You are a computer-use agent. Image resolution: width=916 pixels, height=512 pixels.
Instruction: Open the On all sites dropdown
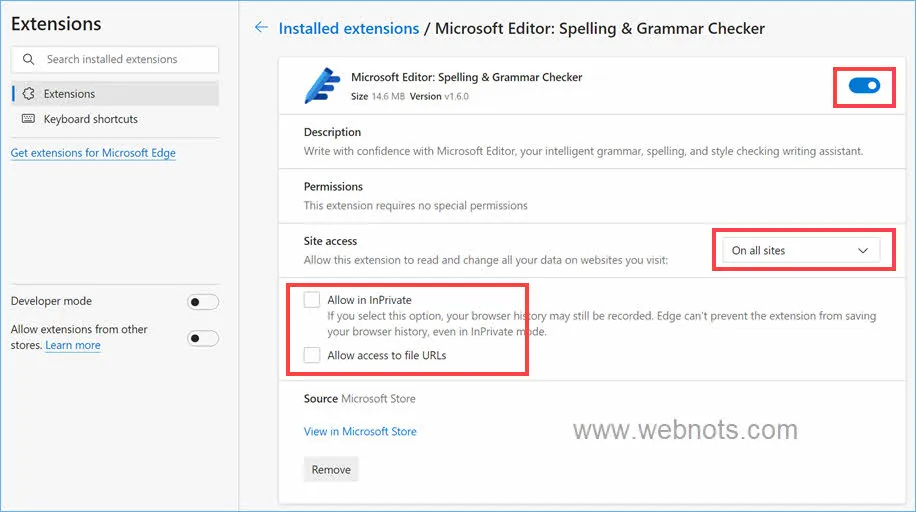[x=800, y=250]
